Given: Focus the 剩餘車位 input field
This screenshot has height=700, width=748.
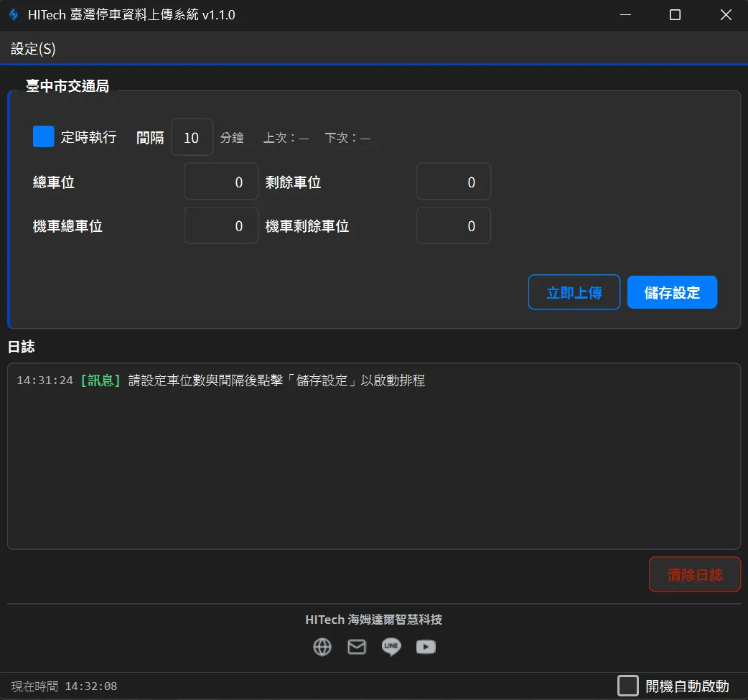Looking at the screenshot, I should [x=454, y=182].
